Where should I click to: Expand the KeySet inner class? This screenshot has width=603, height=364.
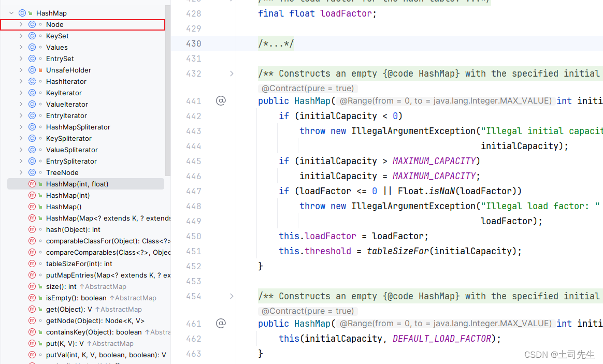tap(21, 36)
